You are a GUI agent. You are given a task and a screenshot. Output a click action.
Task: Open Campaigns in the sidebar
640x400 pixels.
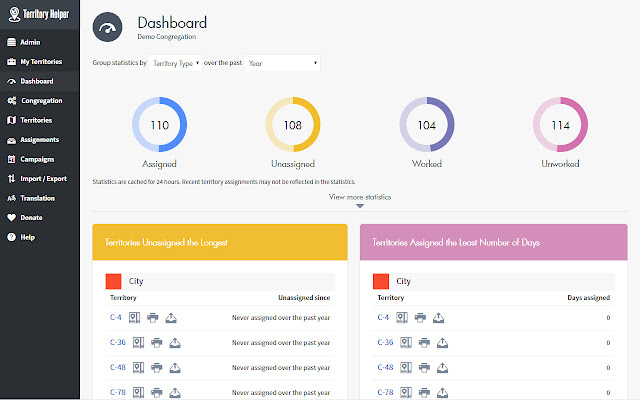coord(40,159)
